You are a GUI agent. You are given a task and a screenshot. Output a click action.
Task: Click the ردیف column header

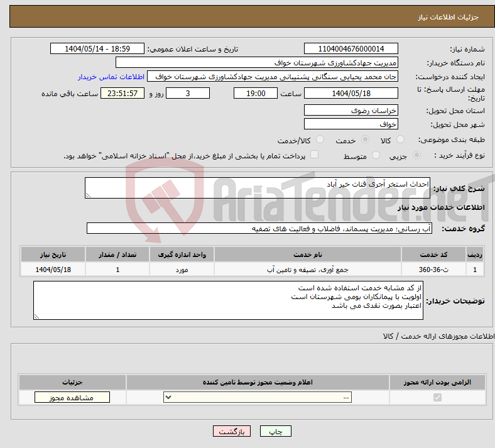point(475,254)
